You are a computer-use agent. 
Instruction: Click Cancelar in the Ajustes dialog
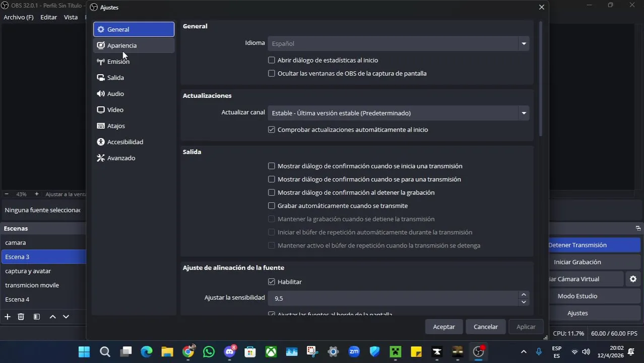coord(486,327)
